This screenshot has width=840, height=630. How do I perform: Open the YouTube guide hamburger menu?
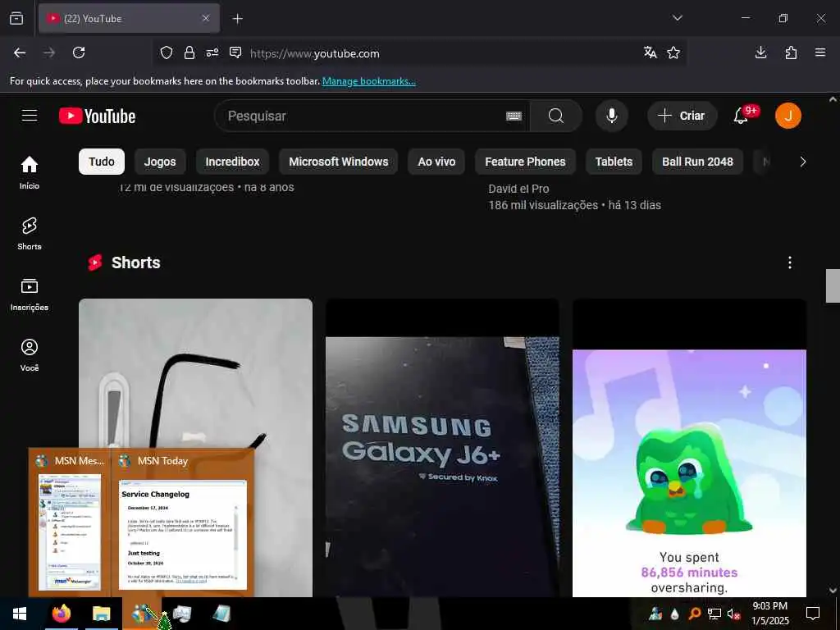pyautogui.click(x=30, y=116)
